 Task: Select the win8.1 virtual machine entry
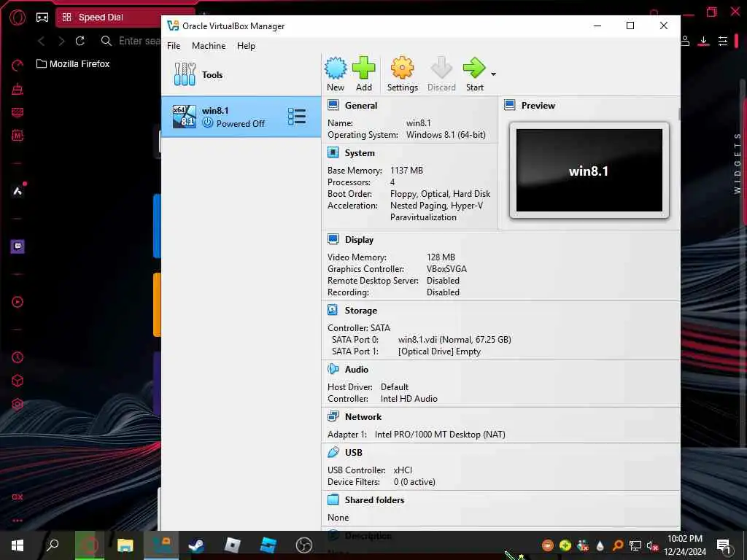[x=241, y=117]
